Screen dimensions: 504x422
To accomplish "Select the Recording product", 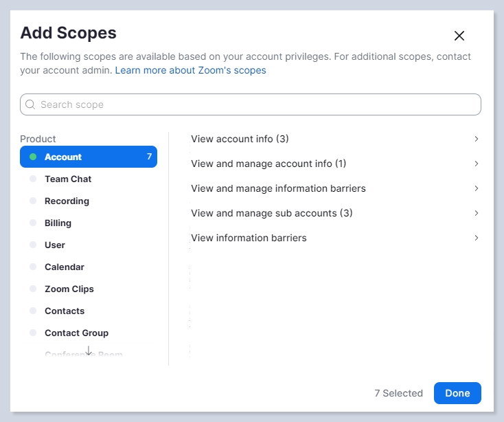I will 67,201.
